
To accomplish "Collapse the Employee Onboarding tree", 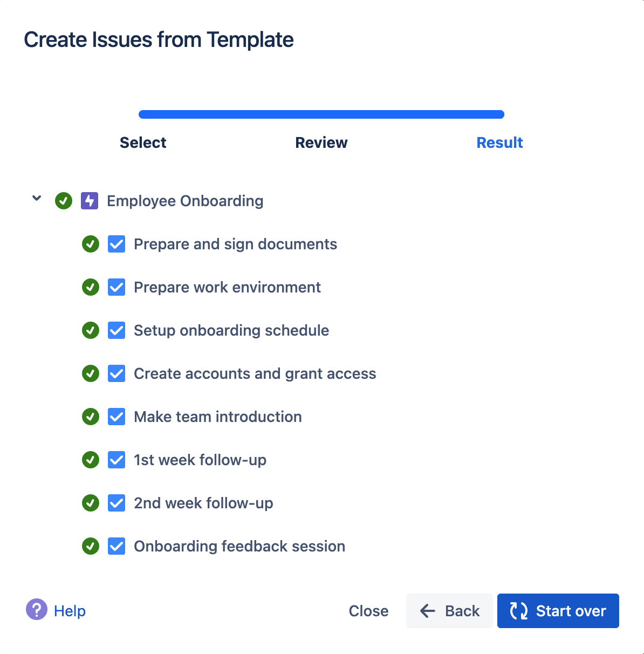I will pyautogui.click(x=37, y=199).
